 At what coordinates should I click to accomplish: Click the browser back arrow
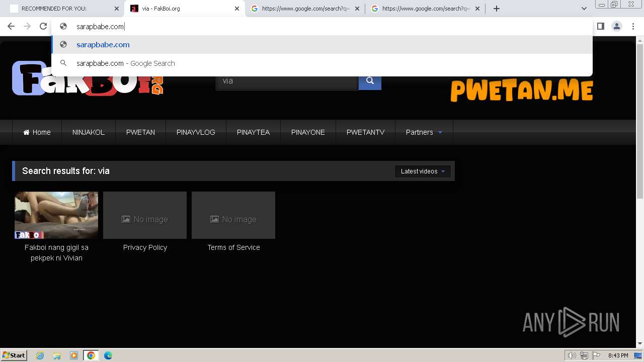pos(11,26)
